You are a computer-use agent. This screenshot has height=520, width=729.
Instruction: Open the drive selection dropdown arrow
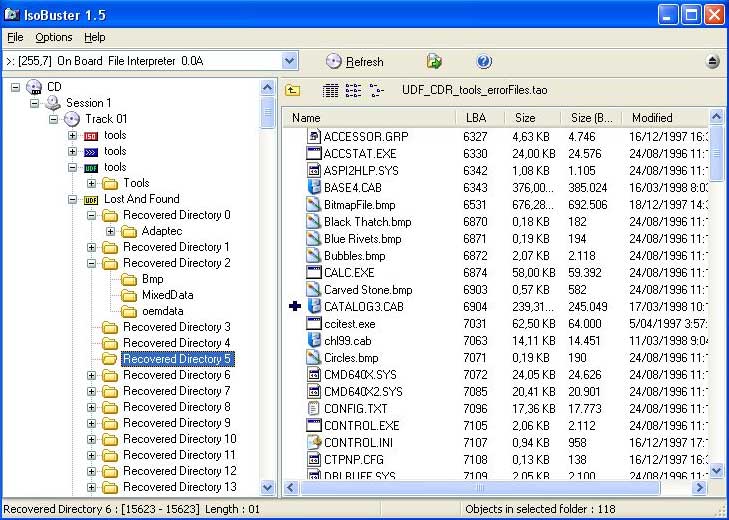pyautogui.click(x=289, y=61)
